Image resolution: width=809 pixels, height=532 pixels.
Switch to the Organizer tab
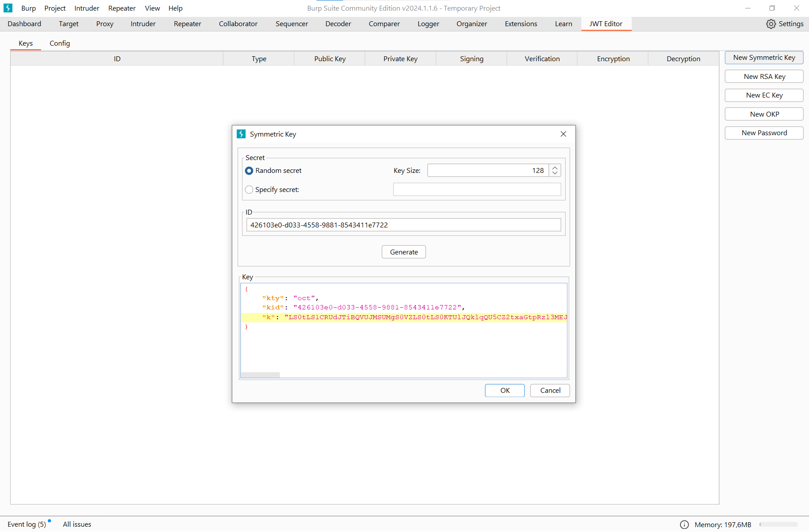coord(472,24)
